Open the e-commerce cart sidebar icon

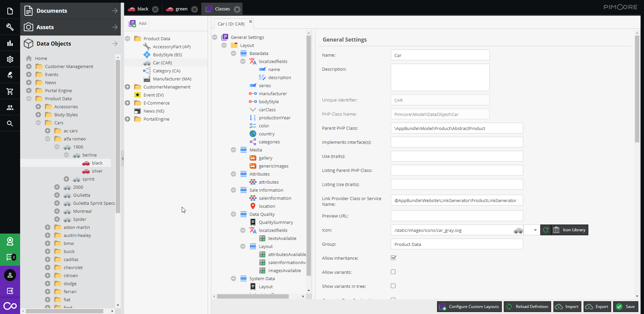tap(10, 91)
